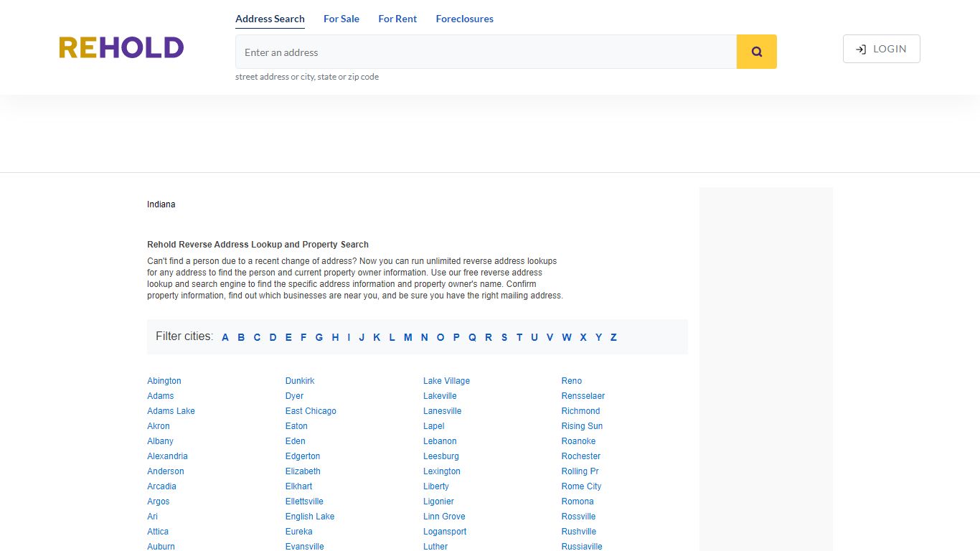The width and height of the screenshot is (980, 551).
Task: Filter cities by letter D
Action: click(x=273, y=337)
